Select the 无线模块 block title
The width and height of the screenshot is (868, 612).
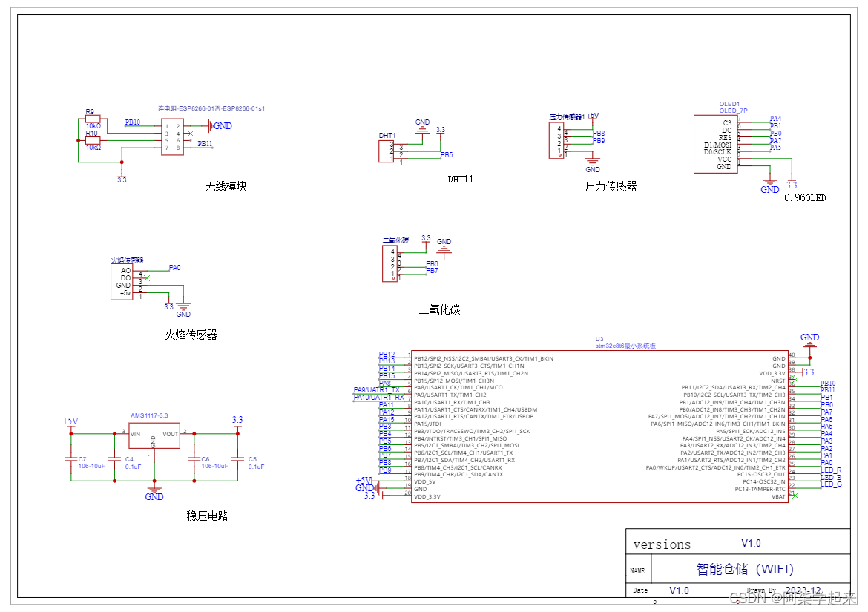[226, 186]
